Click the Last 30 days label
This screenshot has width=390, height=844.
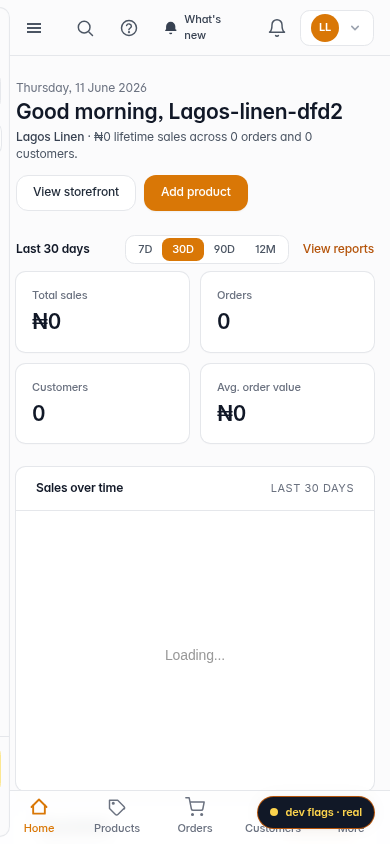pos(53,249)
